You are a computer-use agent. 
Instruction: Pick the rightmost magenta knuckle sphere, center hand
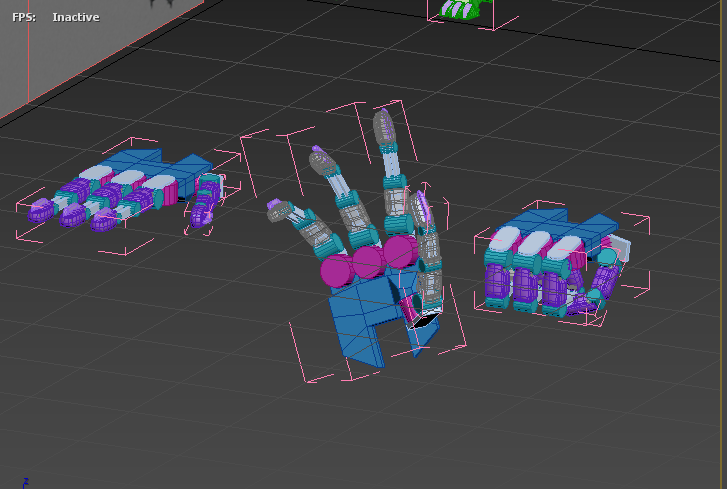click(400, 251)
